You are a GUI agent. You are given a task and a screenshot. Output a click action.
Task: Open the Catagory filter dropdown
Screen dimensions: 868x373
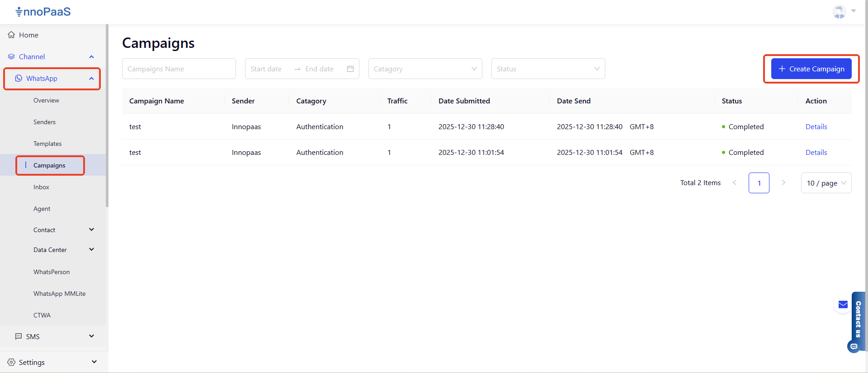[425, 69]
